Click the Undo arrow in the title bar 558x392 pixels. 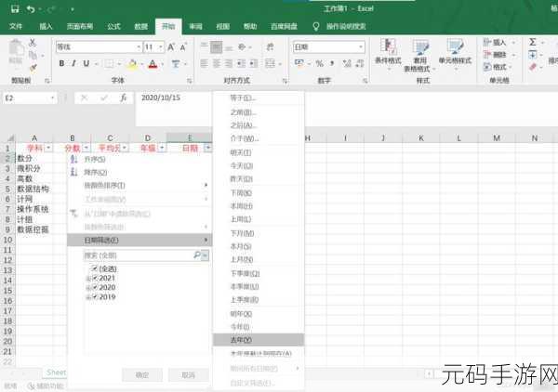(31, 9)
